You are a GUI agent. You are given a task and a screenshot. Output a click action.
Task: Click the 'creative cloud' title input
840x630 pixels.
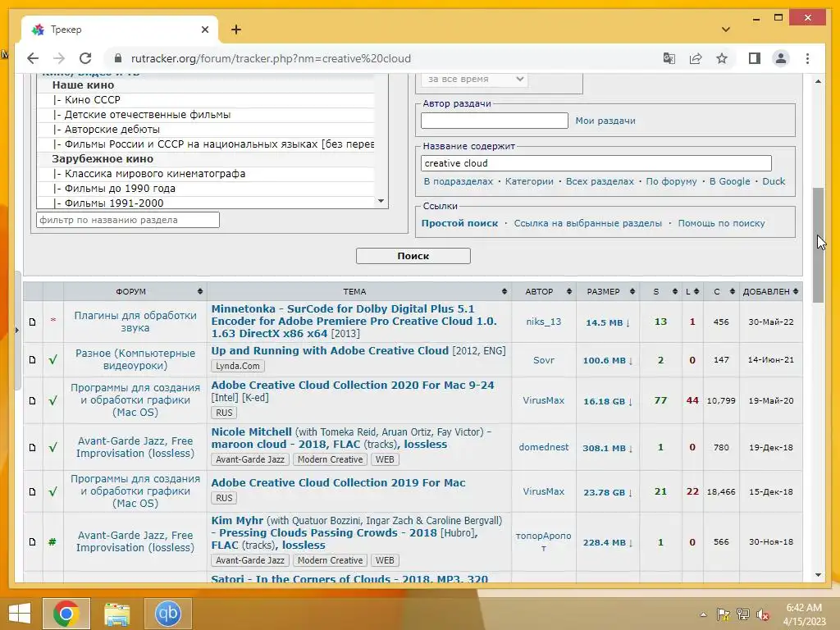click(596, 163)
